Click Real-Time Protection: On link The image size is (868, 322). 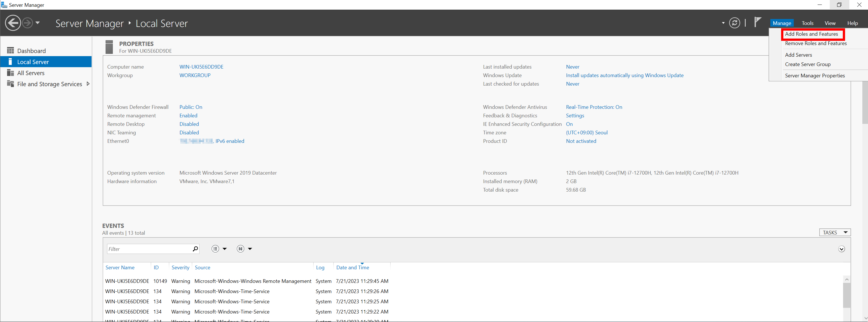click(594, 107)
